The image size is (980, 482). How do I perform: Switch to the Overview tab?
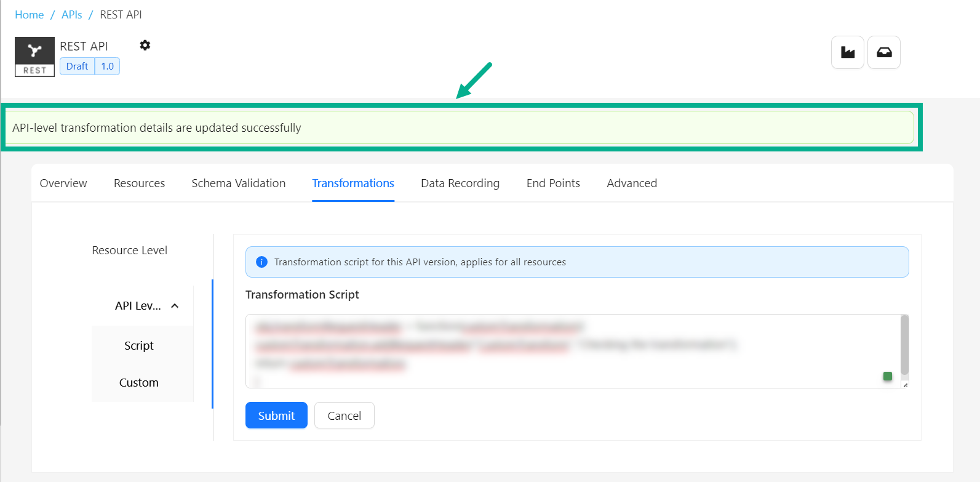[63, 183]
